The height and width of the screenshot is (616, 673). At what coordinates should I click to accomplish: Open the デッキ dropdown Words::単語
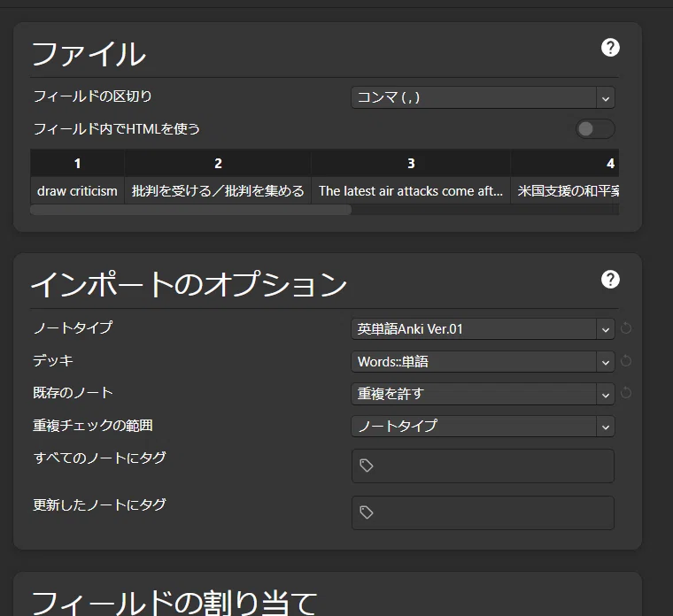click(483, 362)
